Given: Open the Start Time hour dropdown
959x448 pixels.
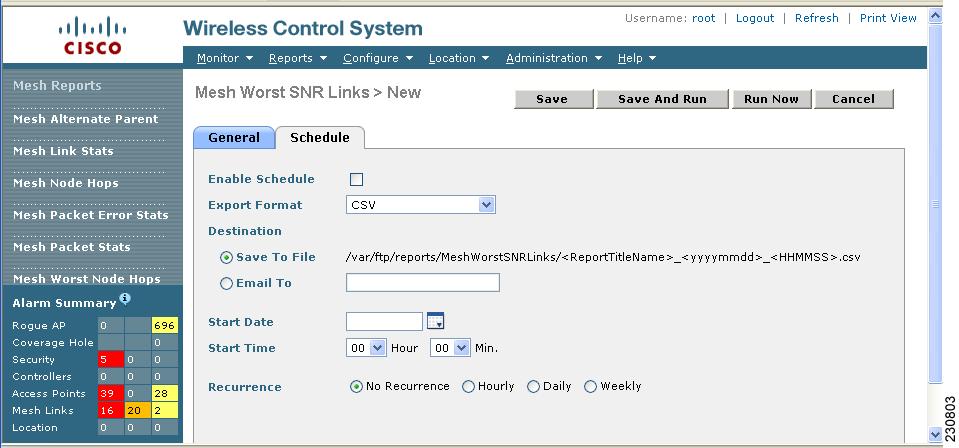Looking at the screenshot, I should click(366, 348).
